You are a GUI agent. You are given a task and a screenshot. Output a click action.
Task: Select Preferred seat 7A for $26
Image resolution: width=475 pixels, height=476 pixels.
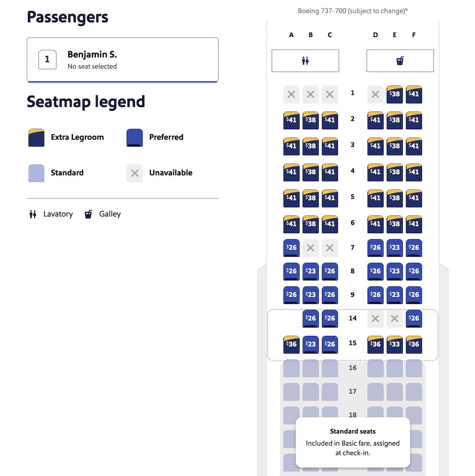[x=292, y=247]
